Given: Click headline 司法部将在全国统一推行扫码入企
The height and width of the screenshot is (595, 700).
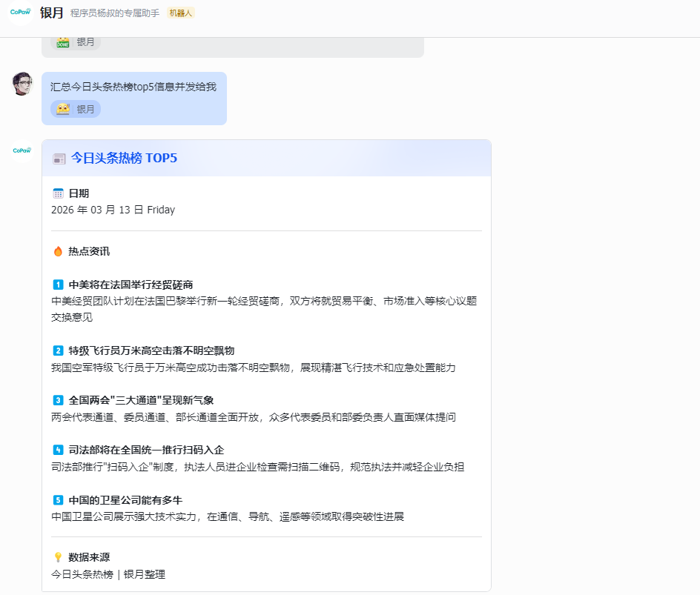Looking at the screenshot, I should tap(146, 450).
